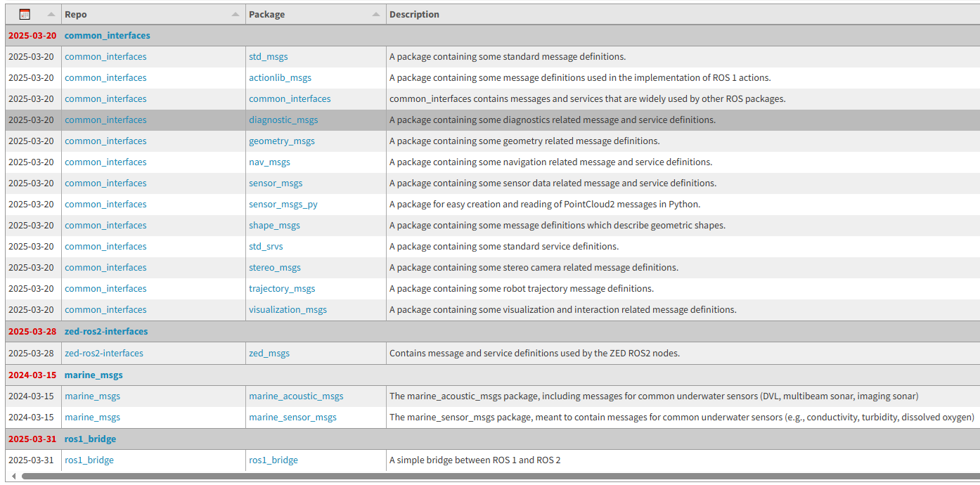The width and height of the screenshot is (980, 485).
Task: Open the diagnostic_msgs package link
Action: pyautogui.click(x=283, y=119)
